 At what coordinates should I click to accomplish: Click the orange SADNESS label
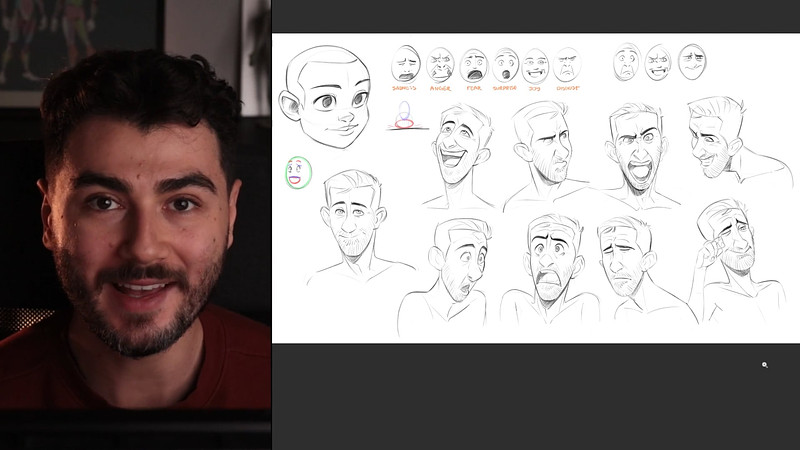404,88
